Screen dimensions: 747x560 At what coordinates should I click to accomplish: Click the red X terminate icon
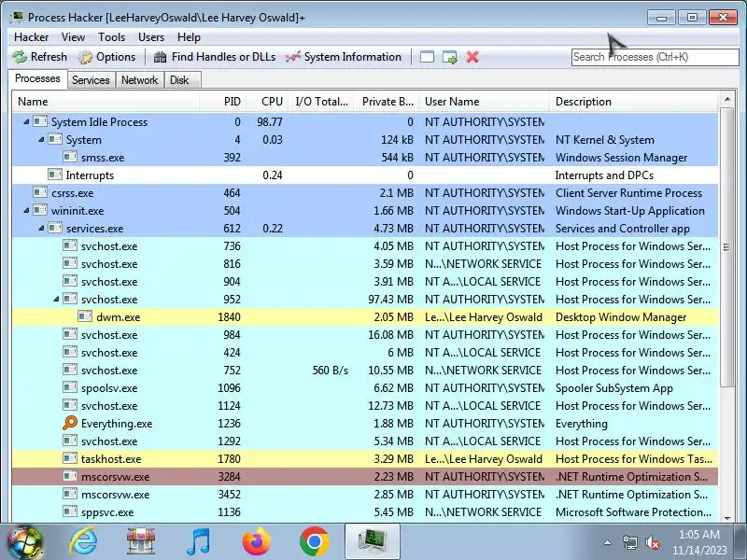[472, 57]
